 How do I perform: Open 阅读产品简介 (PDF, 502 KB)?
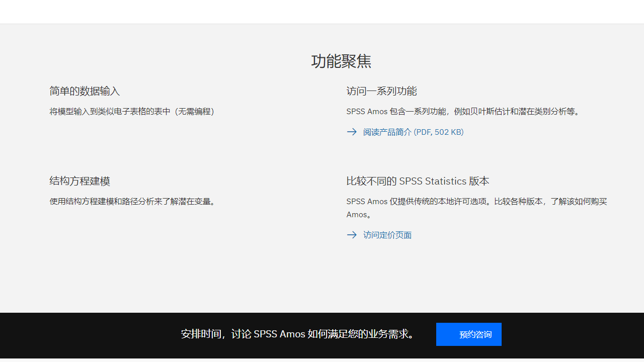[x=413, y=132]
